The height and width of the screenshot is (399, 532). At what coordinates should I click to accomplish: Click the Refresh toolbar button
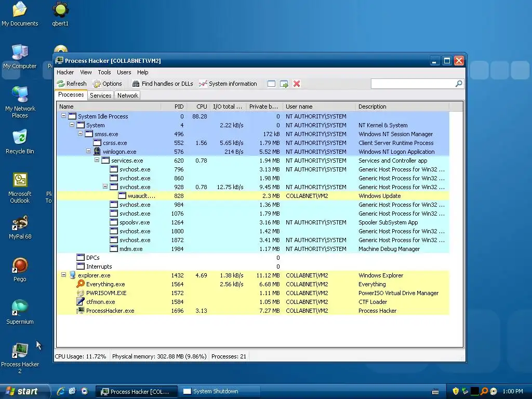pyautogui.click(x=72, y=84)
